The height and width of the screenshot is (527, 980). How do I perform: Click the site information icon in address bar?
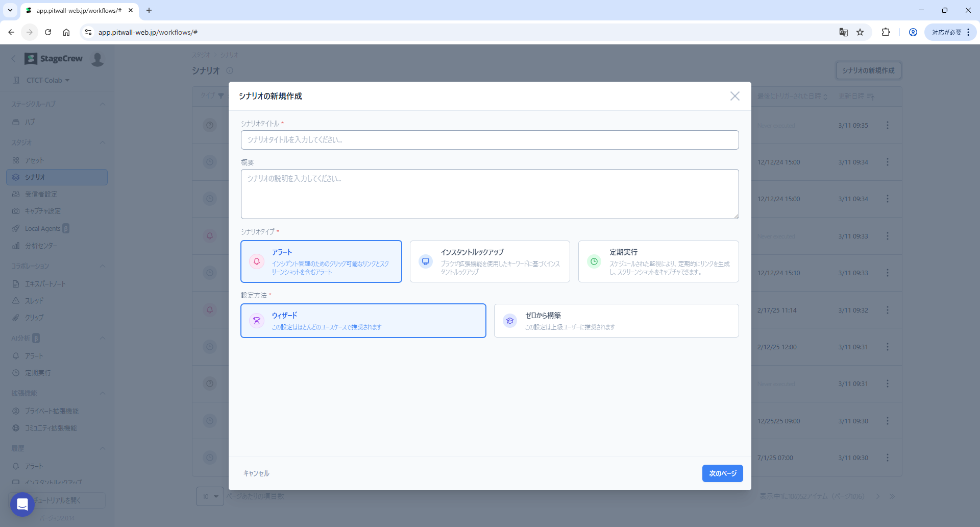point(88,32)
